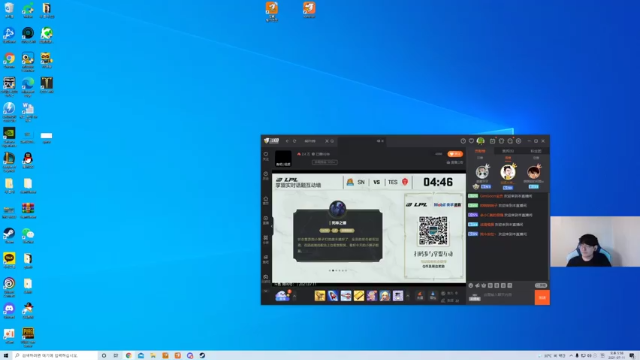Expand the gift list with the up arrow
The image size is (640, 360).
[x=408, y=296]
